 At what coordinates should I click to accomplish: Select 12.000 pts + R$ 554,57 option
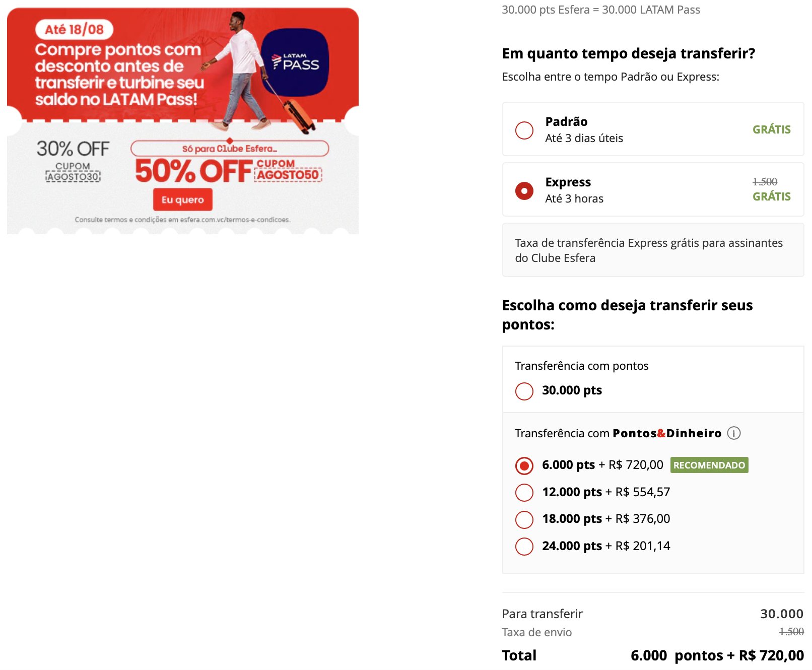point(524,493)
